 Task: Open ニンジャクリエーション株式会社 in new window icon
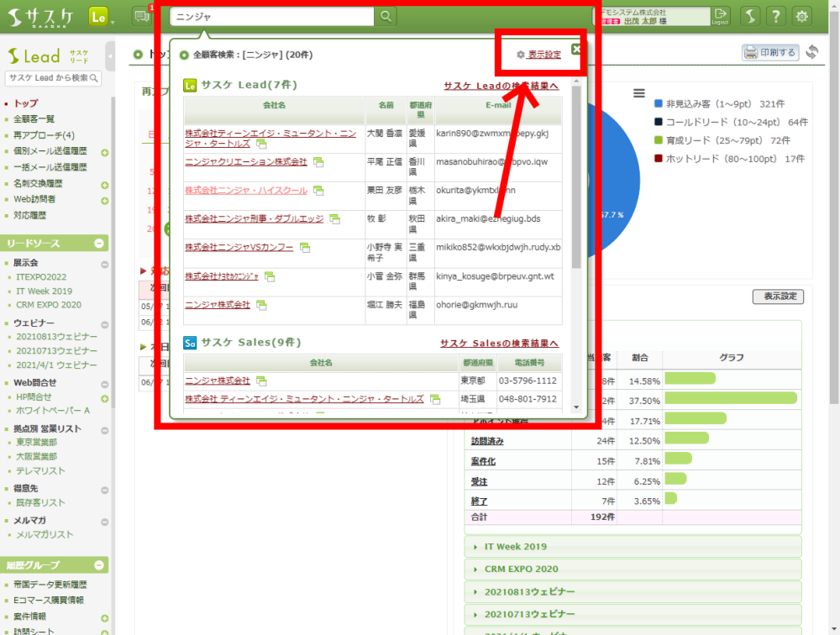(318, 162)
